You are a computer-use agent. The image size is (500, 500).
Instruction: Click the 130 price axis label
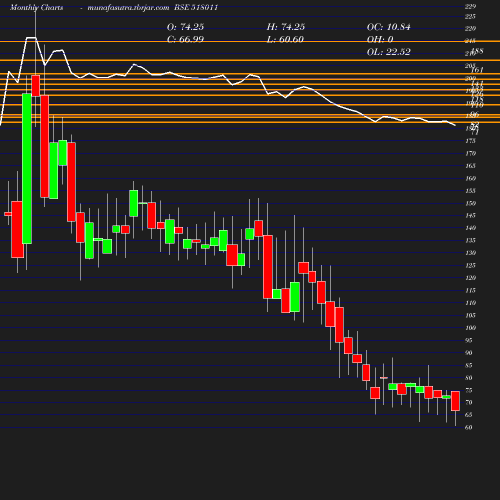point(470,253)
